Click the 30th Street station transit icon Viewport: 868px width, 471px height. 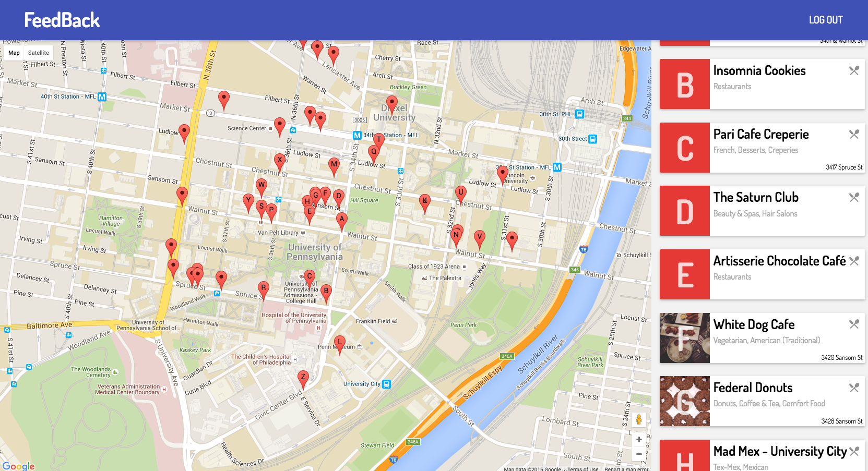tap(592, 139)
